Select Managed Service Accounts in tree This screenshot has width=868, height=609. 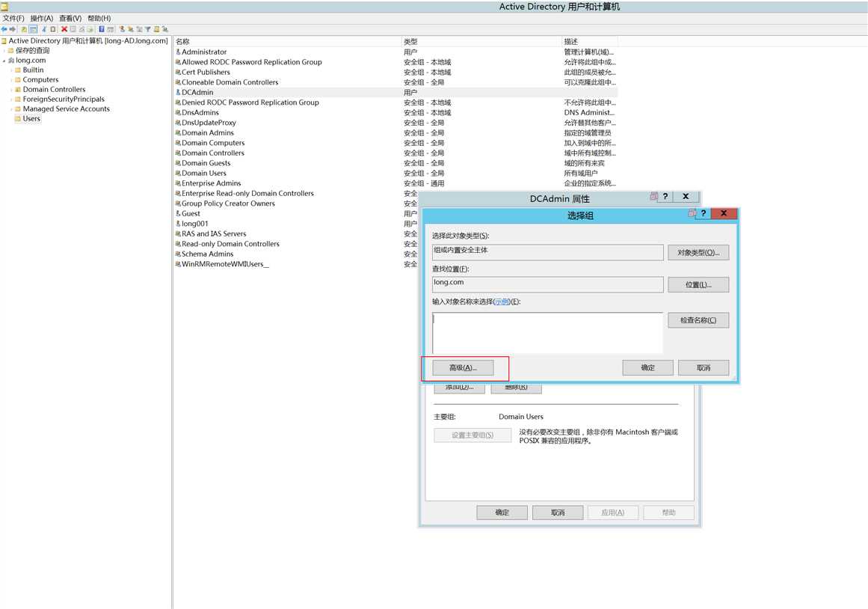(x=67, y=108)
